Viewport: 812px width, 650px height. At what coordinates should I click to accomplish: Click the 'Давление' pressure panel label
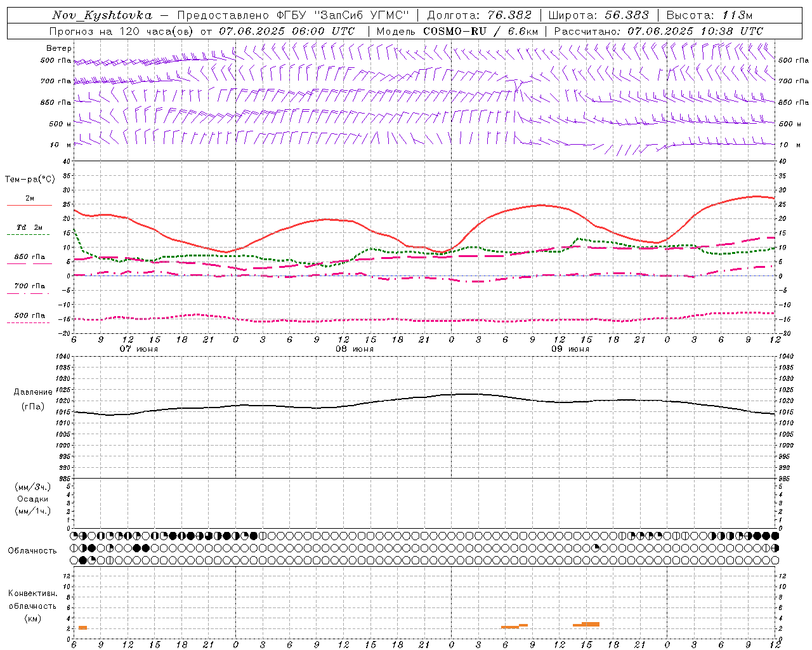pyautogui.click(x=33, y=392)
